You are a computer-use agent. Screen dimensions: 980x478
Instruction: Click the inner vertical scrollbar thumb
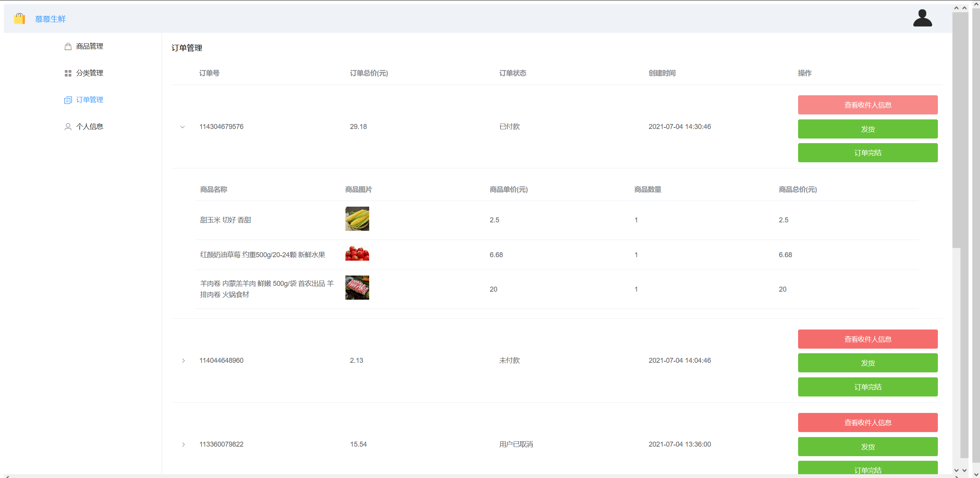click(956, 130)
